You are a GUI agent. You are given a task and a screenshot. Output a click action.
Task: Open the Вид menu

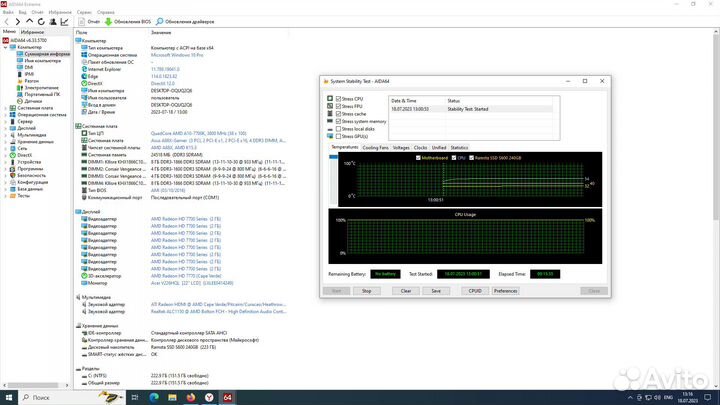coord(22,12)
